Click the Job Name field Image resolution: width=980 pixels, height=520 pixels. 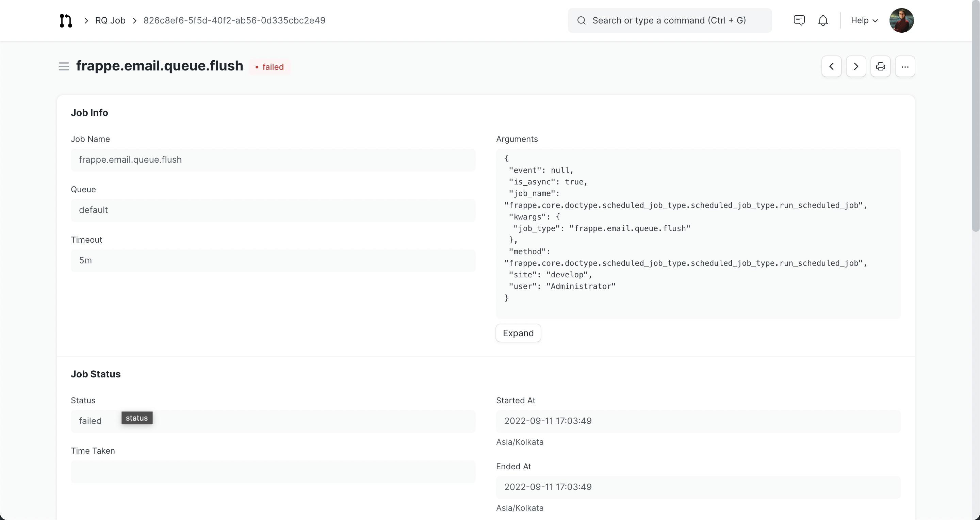point(273,160)
